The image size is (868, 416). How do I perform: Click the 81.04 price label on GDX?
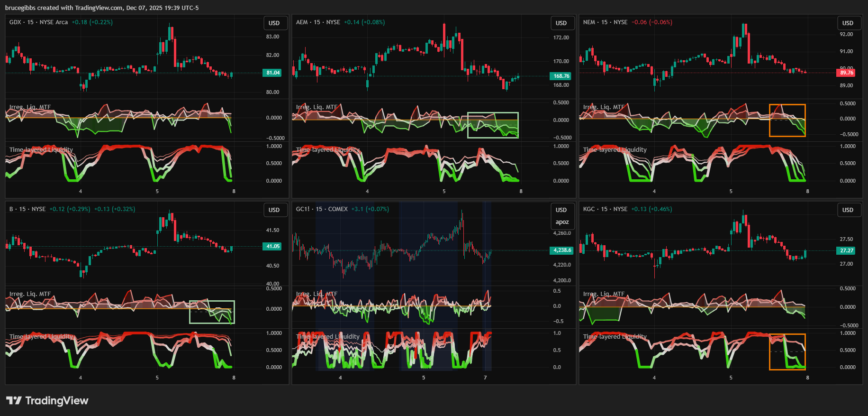pyautogui.click(x=273, y=73)
